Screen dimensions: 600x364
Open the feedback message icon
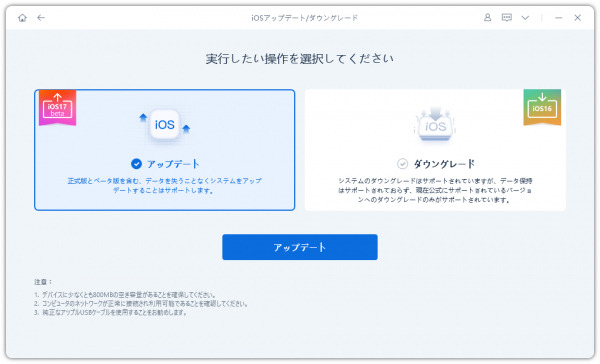[x=507, y=17]
